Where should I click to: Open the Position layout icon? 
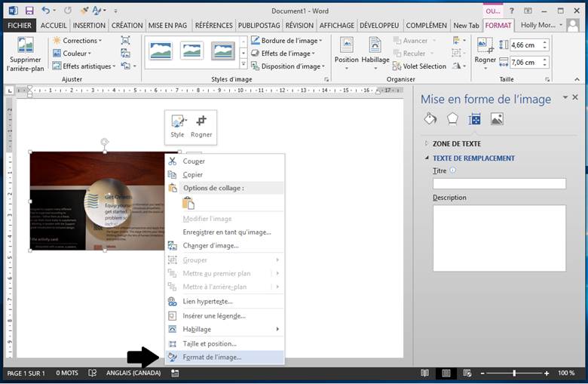pyautogui.click(x=347, y=50)
